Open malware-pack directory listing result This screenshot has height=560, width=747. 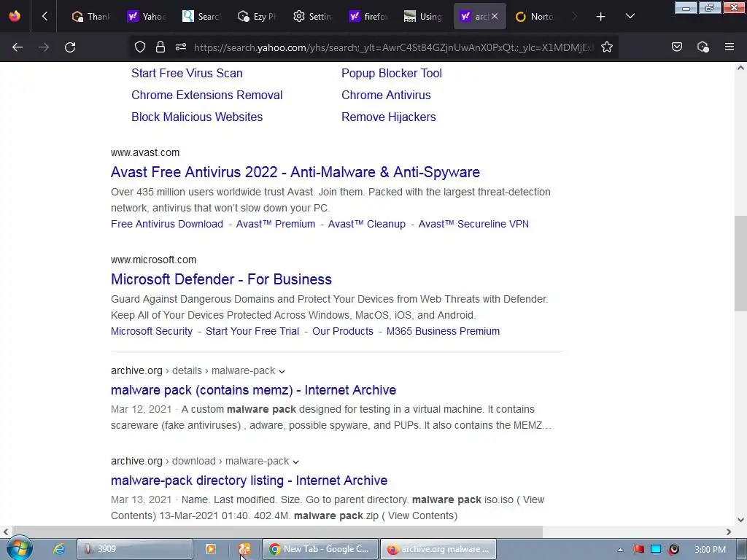249,480
